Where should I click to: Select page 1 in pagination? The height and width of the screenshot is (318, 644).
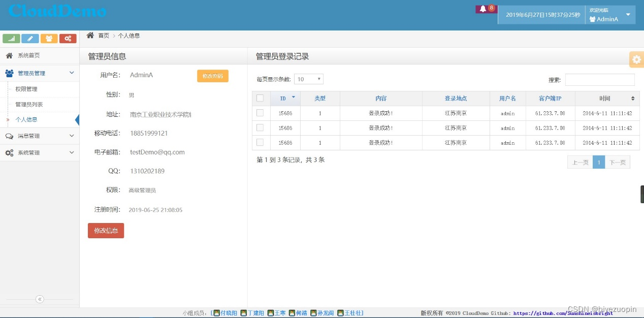tap(599, 163)
